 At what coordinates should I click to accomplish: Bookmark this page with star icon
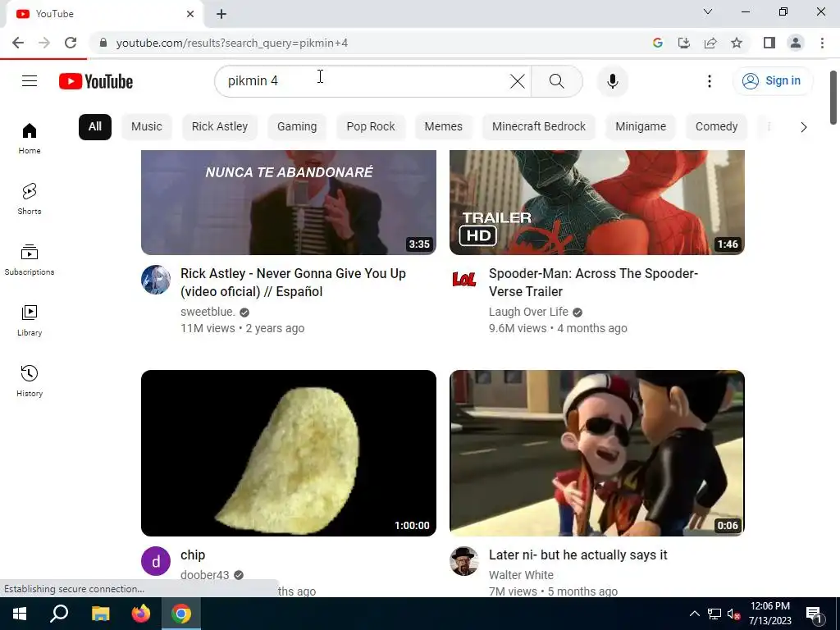pyautogui.click(x=737, y=43)
